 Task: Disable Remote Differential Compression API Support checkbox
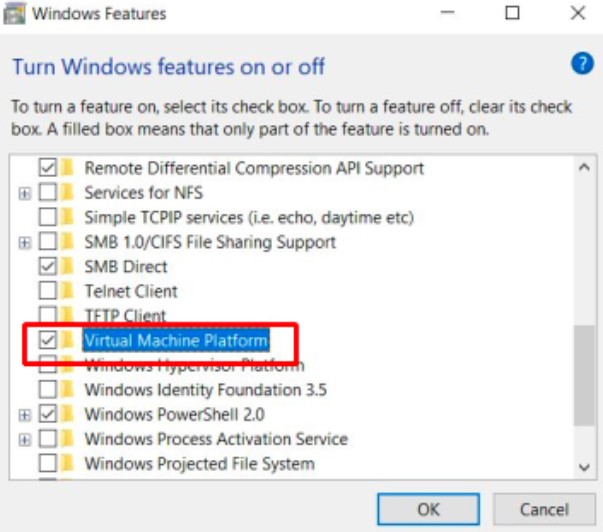[47, 168]
